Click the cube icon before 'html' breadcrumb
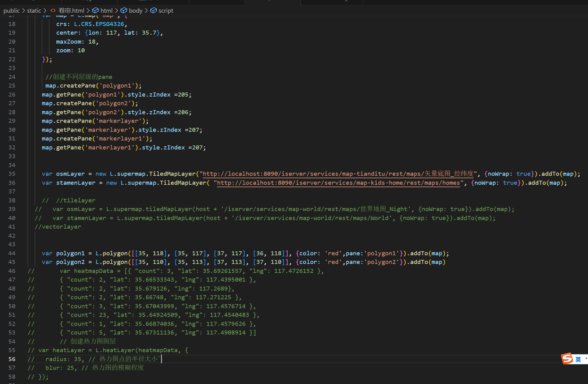 click(95, 11)
